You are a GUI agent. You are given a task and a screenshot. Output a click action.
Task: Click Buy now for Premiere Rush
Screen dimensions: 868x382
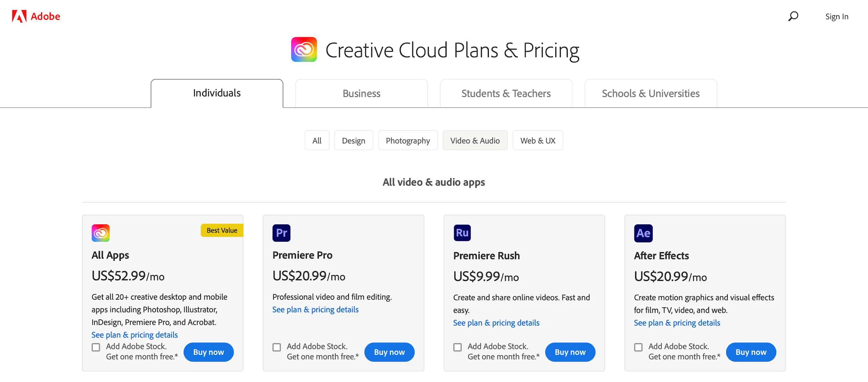570,352
